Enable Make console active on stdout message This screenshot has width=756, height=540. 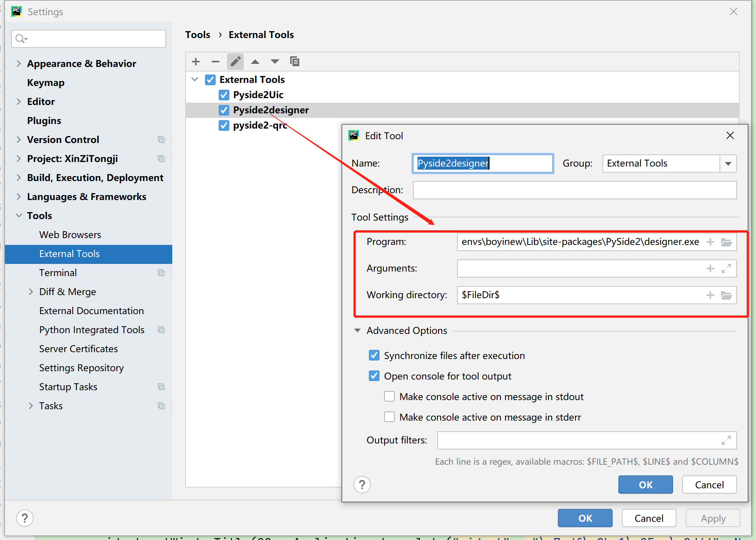click(389, 397)
